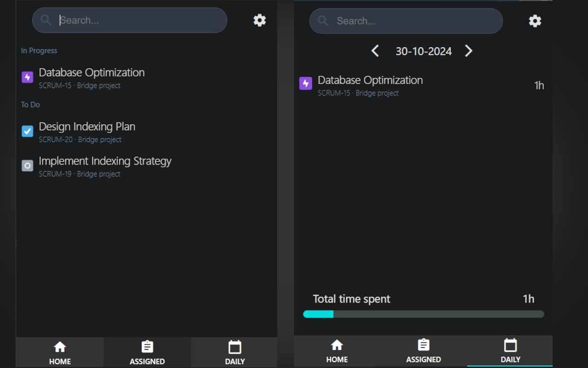The height and width of the screenshot is (368, 588).
Task: Click the total time spent progress bar
Action: [x=424, y=314]
